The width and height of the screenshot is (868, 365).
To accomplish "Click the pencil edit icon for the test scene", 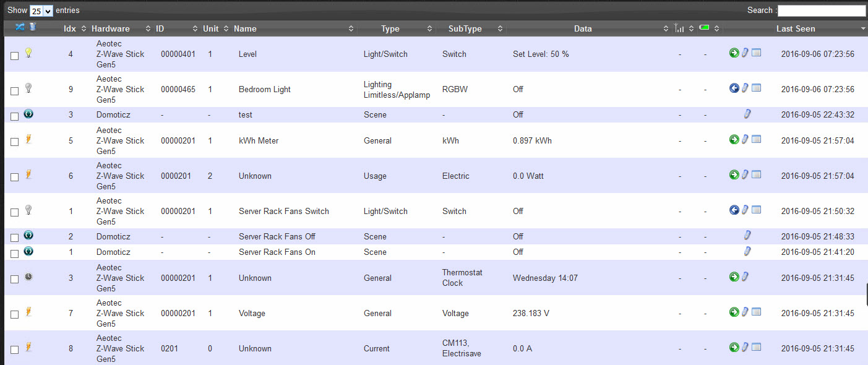I will click(x=747, y=114).
